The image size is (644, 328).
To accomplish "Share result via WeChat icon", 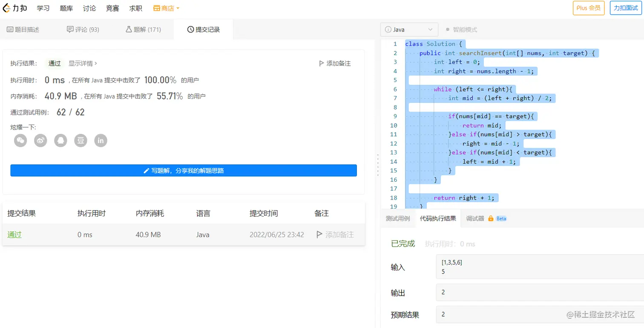I will click(x=20, y=140).
